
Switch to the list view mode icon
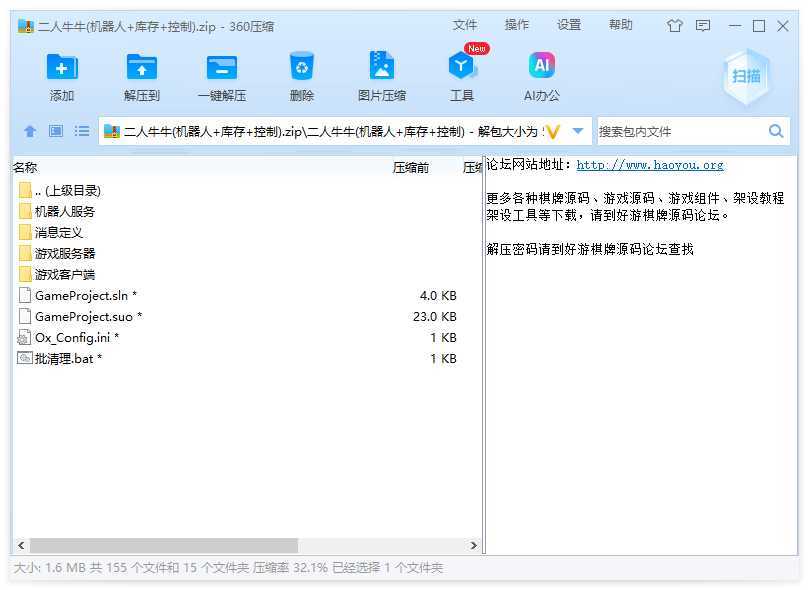[x=82, y=131]
